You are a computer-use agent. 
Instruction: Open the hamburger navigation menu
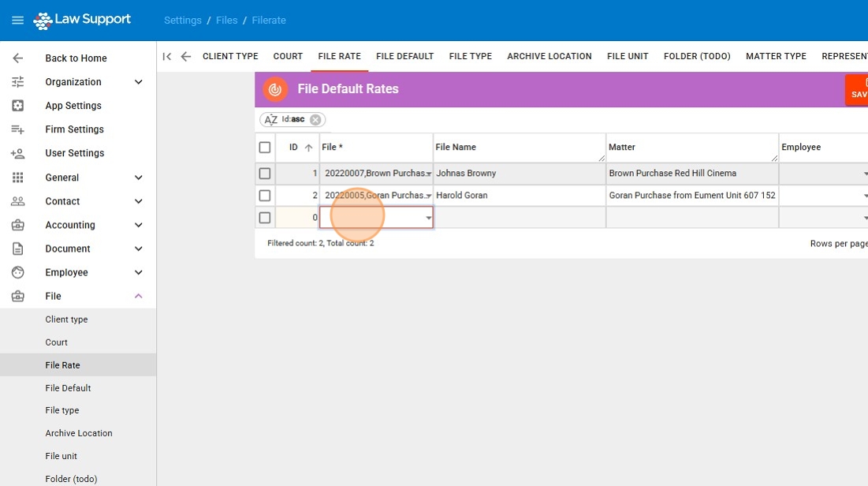[17, 21]
